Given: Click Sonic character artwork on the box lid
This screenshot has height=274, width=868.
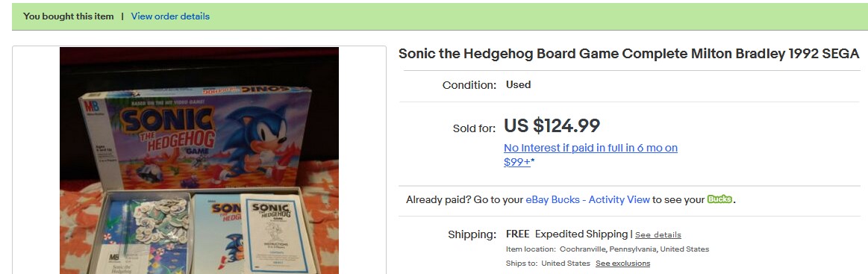Looking at the screenshot, I should tap(255, 141).
